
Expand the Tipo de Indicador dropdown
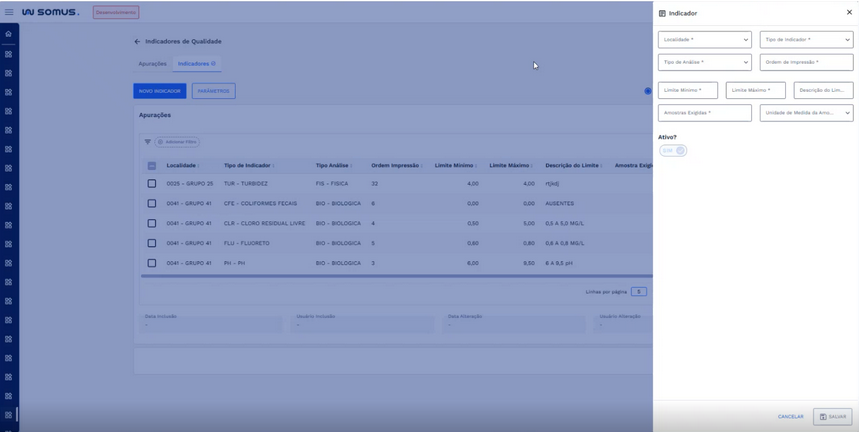806,40
